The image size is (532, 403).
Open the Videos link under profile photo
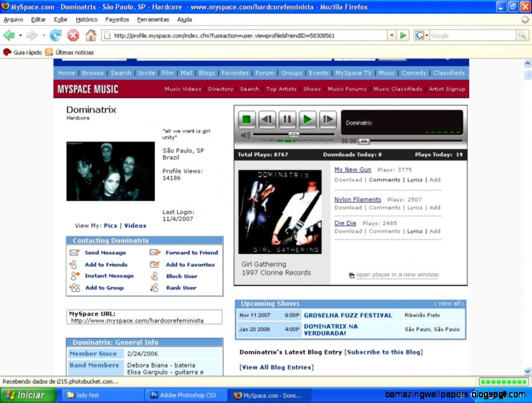point(135,225)
